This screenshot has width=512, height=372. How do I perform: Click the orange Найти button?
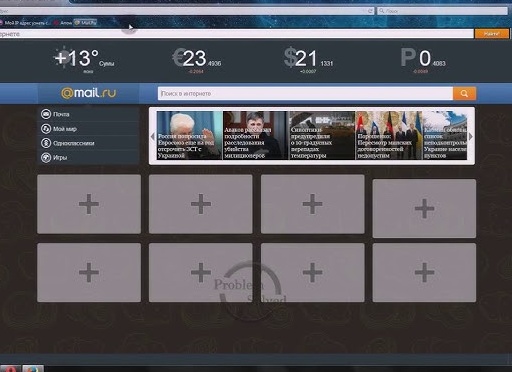pyautogui.click(x=492, y=34)
